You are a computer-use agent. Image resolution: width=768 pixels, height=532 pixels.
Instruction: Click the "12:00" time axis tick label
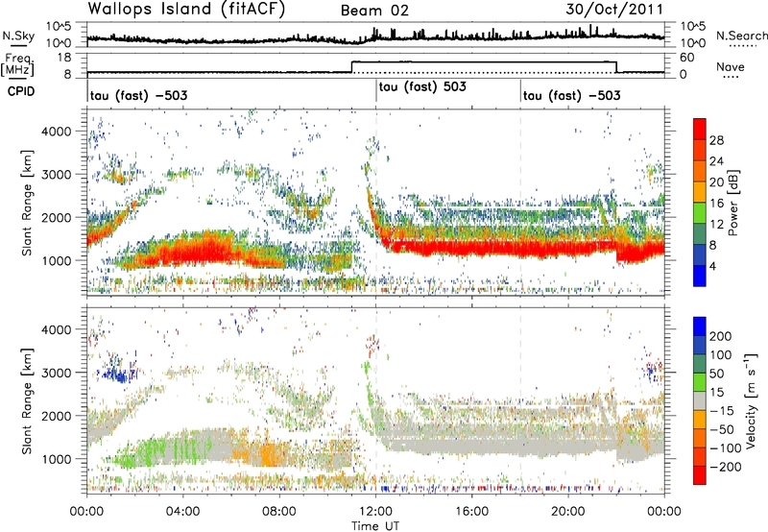pyautogui.click(x=375, y=512)
